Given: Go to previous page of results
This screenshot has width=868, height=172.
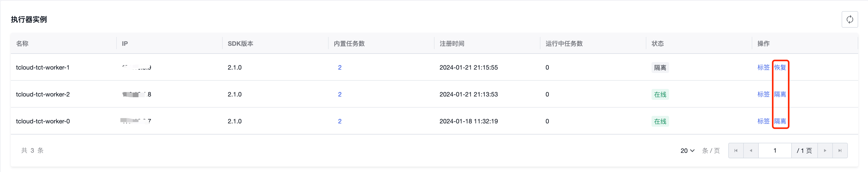Looking at the screenshot, I should coord(751,151).
